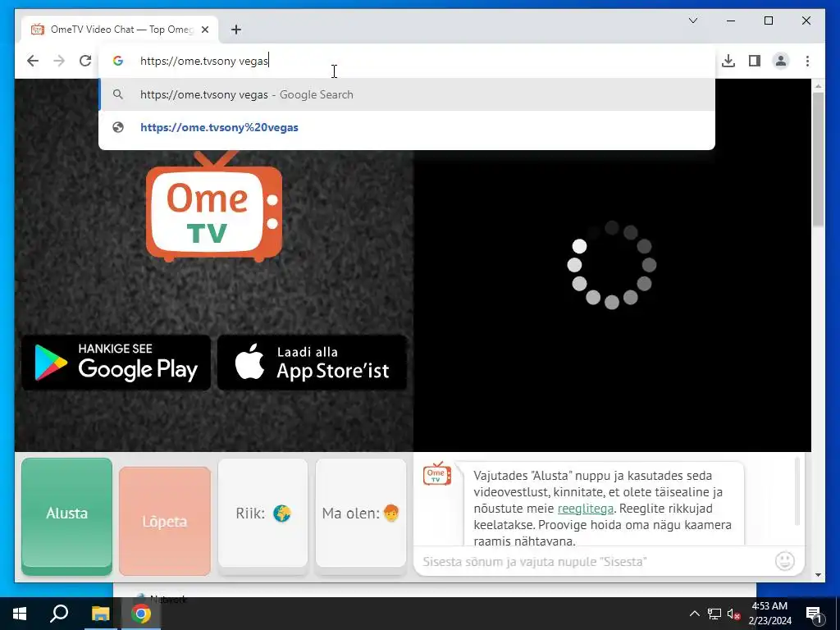Open File Explorer from taskbar
The width and height of the screenshot is (840, 630).
[x=99, y=614]
